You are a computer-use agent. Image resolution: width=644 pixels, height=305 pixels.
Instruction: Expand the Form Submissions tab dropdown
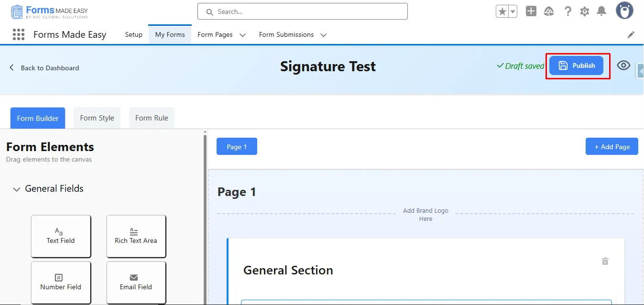tap(324, 35)
